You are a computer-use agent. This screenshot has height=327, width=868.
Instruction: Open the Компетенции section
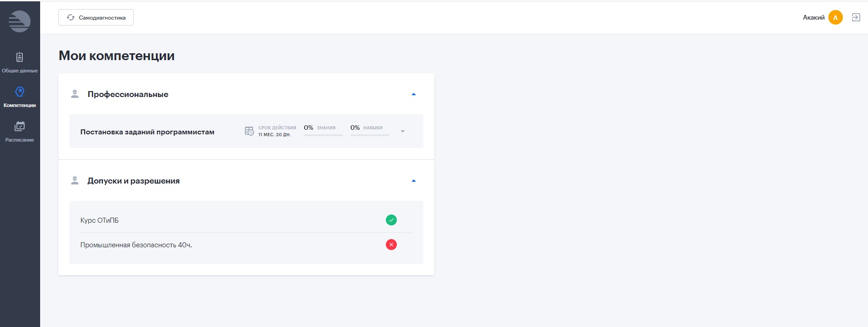pos(20,97)
